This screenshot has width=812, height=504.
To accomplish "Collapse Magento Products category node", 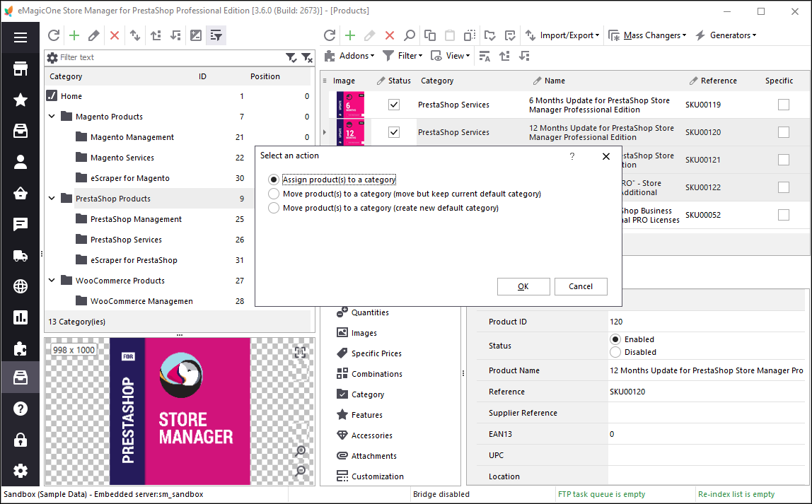I will 52,117.
